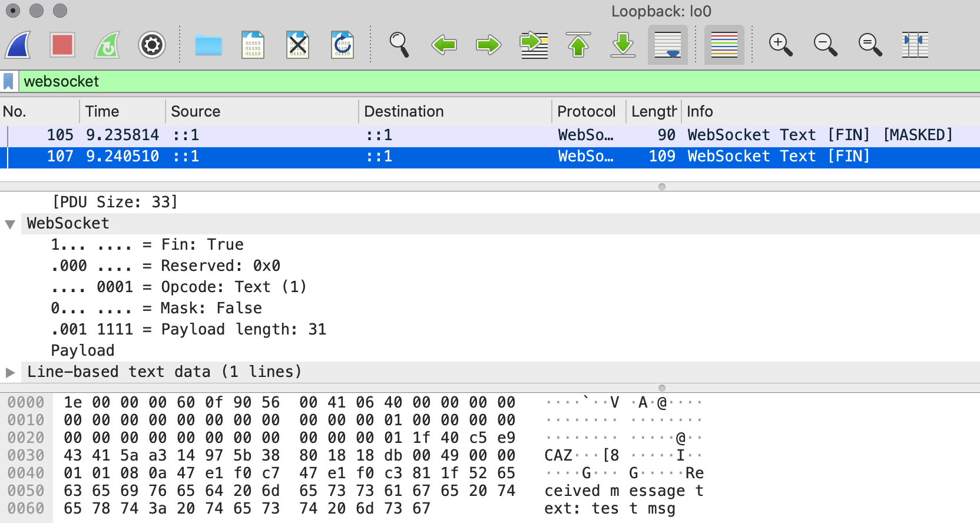The height and width of the screenshot is (523, 980).
Task: Open display filter bookmark menu
Action: click(x=9, y=81)
